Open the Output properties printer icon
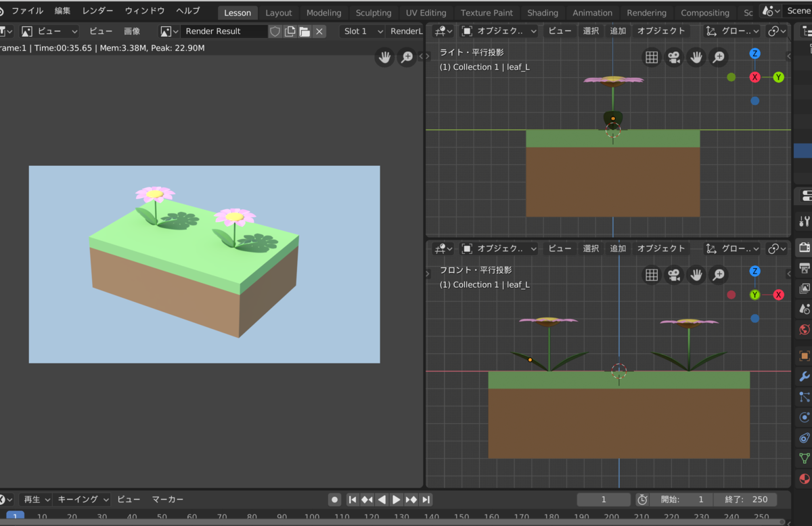Viewport: 812px width, 526px height. [x=803, y=268]
